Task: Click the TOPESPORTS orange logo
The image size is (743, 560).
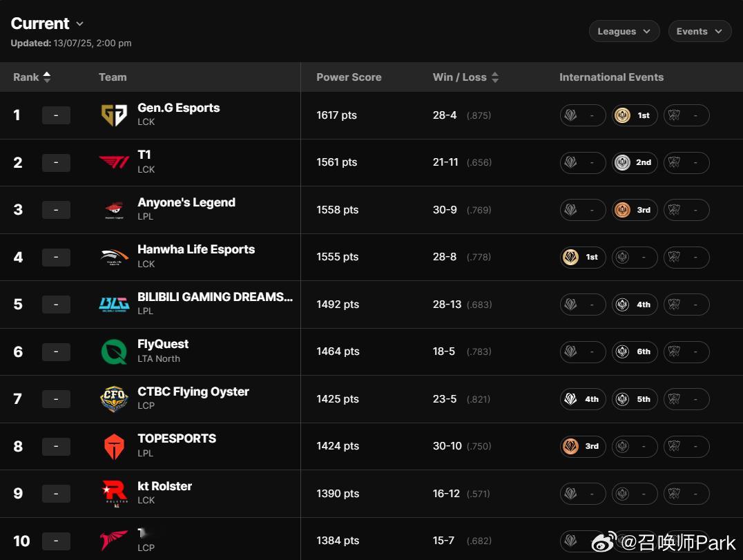Action: tap(114, 447)
